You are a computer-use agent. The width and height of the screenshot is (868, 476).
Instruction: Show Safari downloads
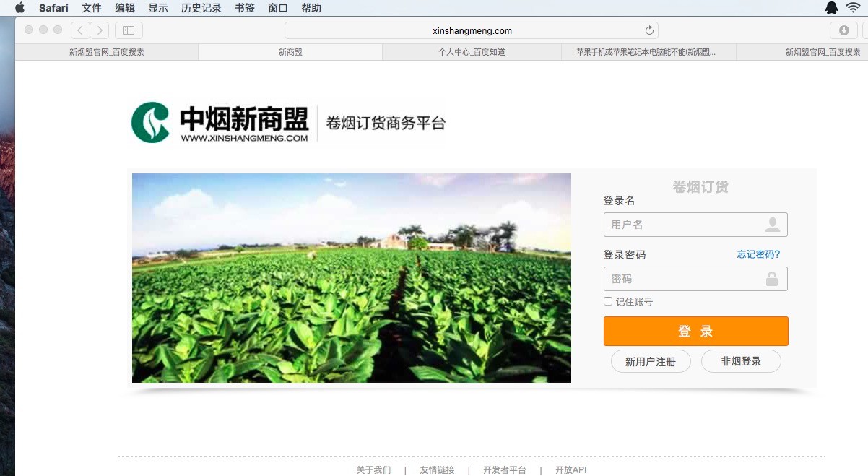click(843, 30)
